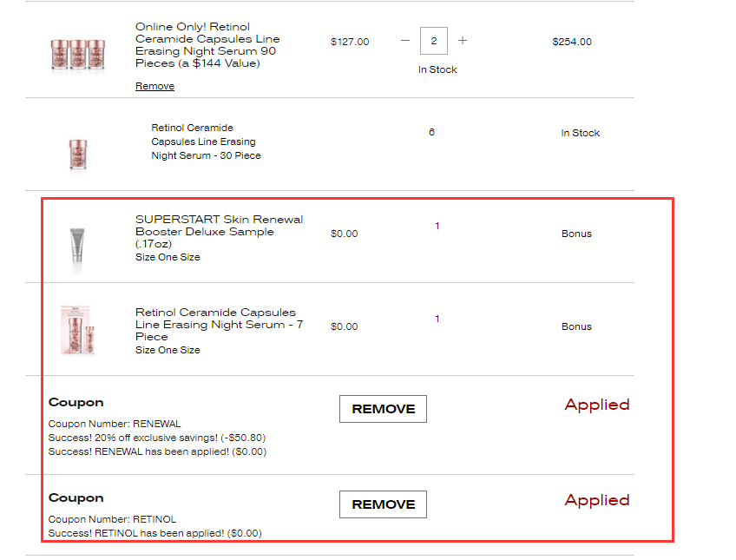Viewport: 736px width, 560px height.
Task: Select Retinol Ceramide Capsules 30 Piece title
Action: (206, 142)
